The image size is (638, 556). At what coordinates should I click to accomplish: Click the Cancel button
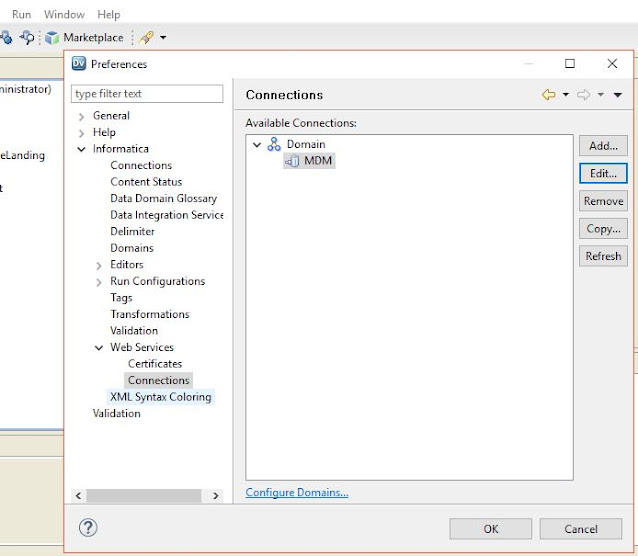(581, 529)
